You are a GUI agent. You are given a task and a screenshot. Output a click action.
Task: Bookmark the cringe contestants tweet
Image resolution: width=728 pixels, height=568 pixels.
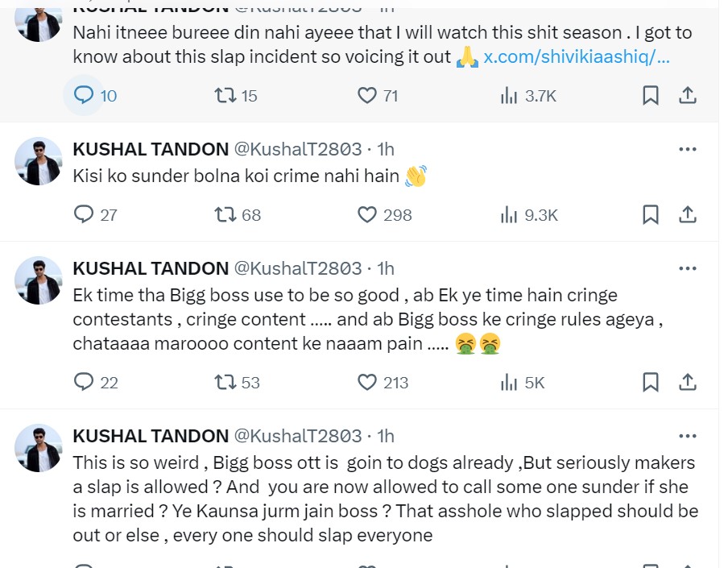[x=651, y=382]
